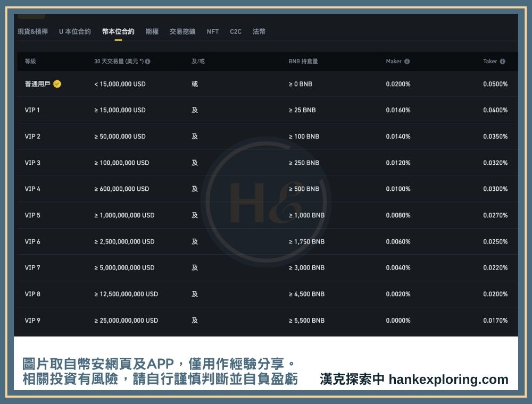Switch to the NFT tab

point(213,31)
